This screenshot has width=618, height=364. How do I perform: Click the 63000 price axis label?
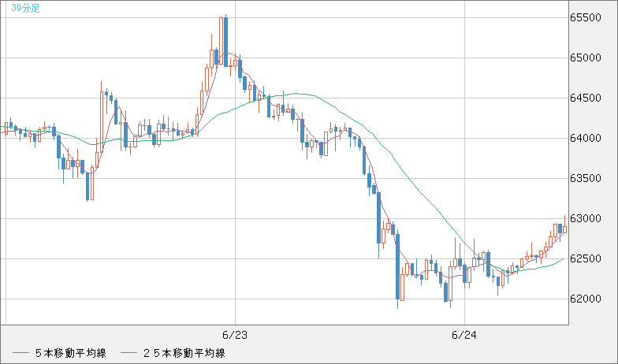click(586, 219)
